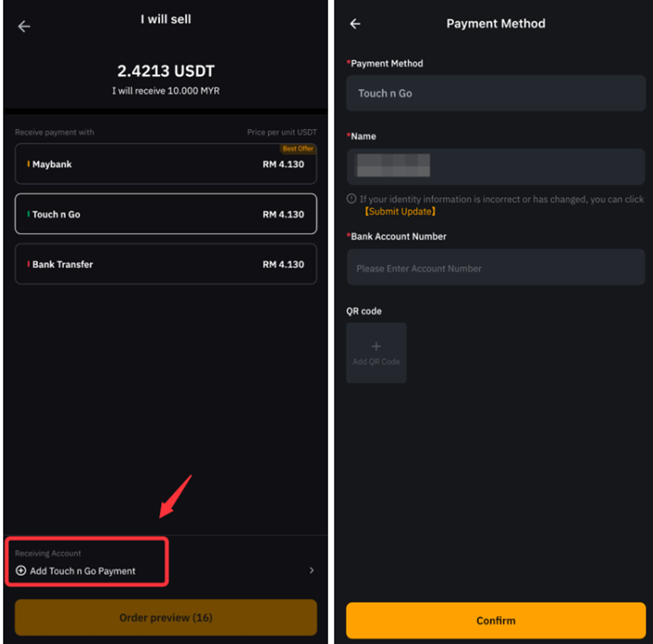The height and width of the screenshot is (644, 653).
Task: Go back from Payment Method screen
Action: click(x=355, y=23)
